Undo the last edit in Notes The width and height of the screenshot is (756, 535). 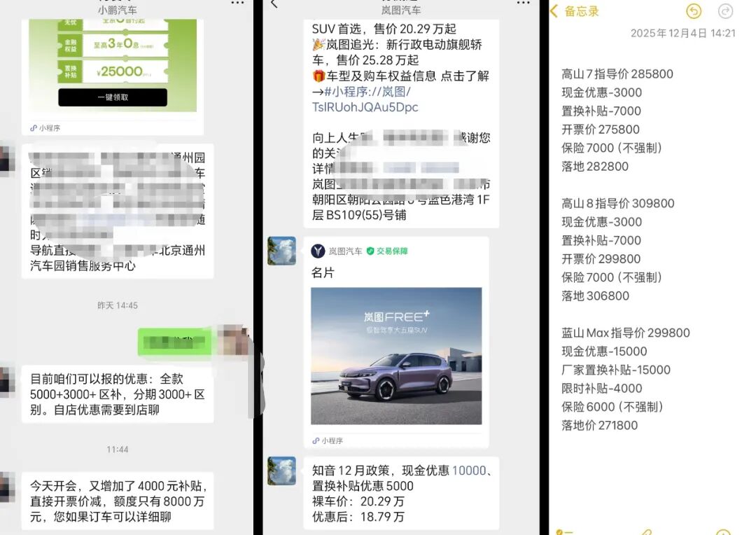point(694,11)
